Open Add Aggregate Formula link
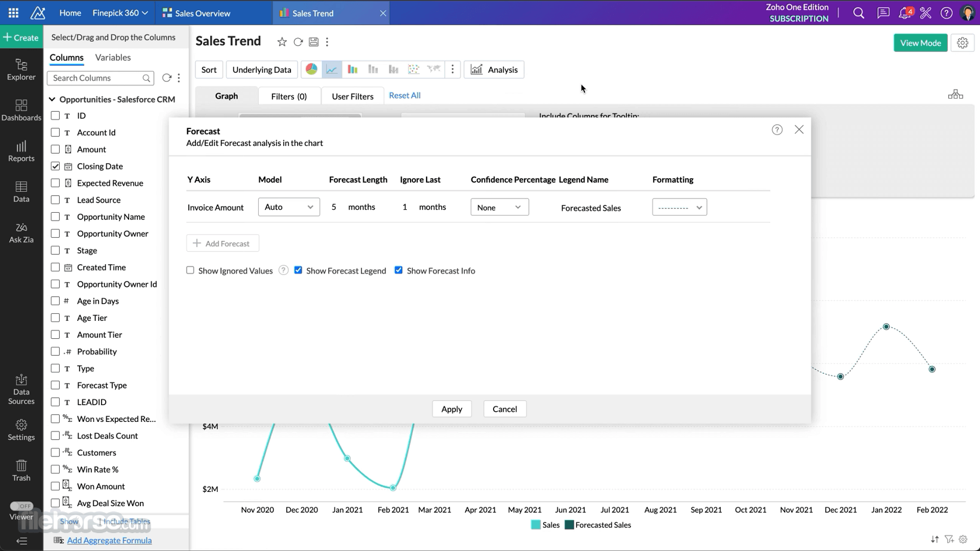This screenshot has height=551, width=980. click(109, 540)
